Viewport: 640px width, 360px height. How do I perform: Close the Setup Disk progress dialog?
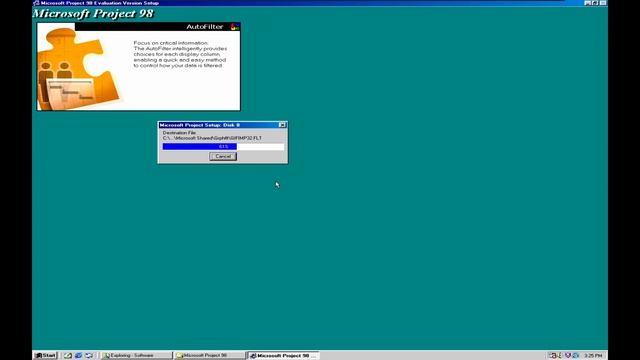pos(282,125)
